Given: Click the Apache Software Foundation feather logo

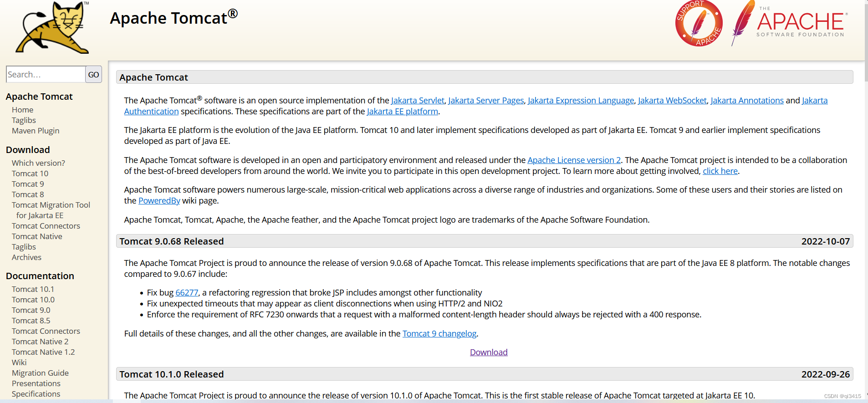Looking at the screenshot, I should pyautogui.click(x=790, y=22).
